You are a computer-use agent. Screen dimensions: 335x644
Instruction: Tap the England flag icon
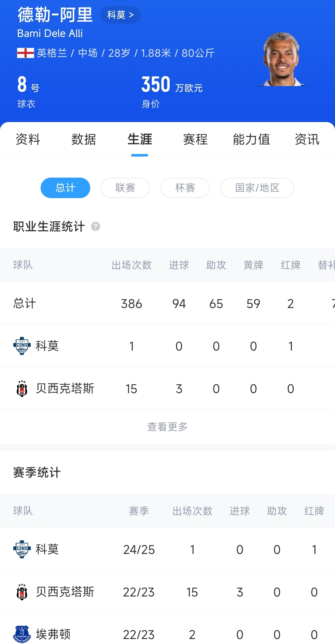point(25,53)
